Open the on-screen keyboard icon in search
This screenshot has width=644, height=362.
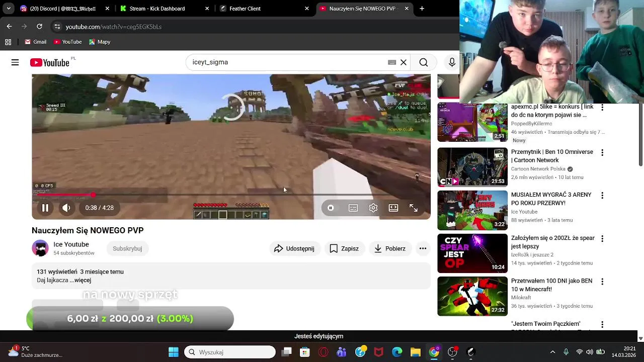[392, 62]
